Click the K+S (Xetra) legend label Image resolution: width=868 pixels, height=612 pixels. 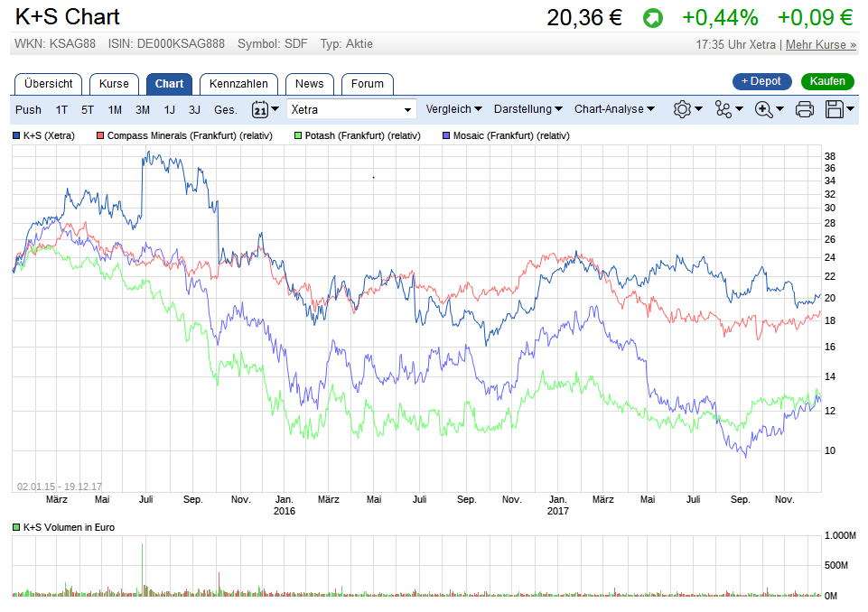(49, 135)
